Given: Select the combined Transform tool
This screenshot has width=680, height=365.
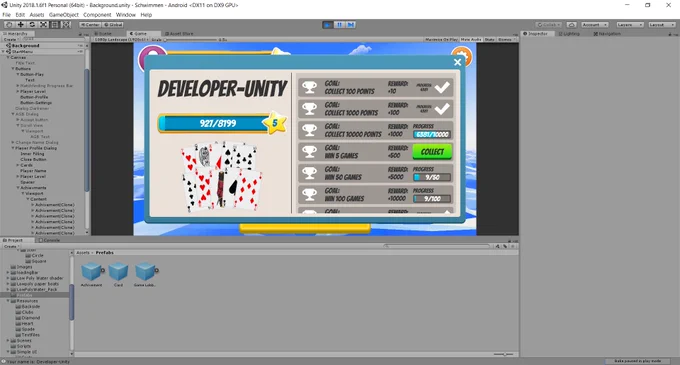Looking at the screenshot, I should click(66, 25).
